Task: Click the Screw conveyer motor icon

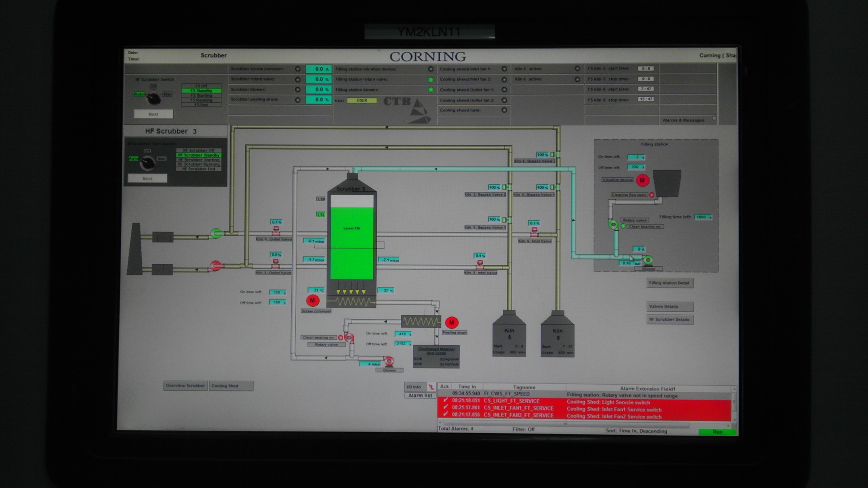Action: (312, 300)
